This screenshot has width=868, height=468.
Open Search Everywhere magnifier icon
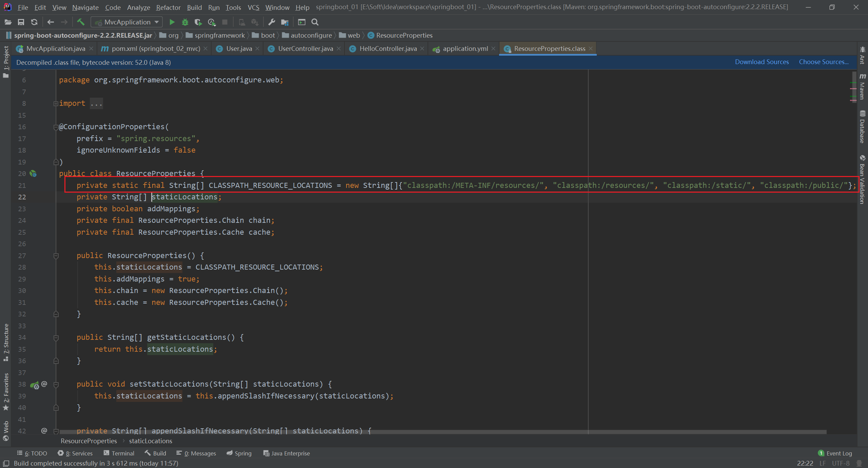(x=315, y=22)
